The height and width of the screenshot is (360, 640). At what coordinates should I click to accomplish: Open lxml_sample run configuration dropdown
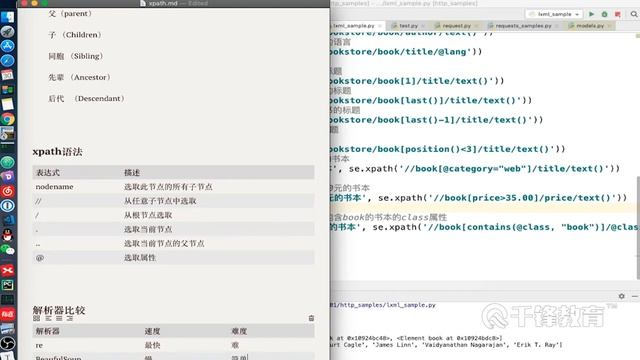pos(553,14)
